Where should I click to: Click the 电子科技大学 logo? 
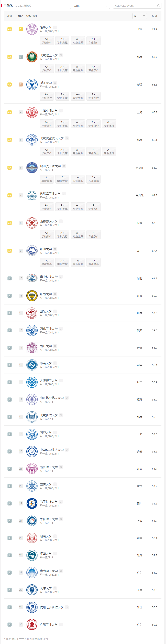[x=32, y=503]
